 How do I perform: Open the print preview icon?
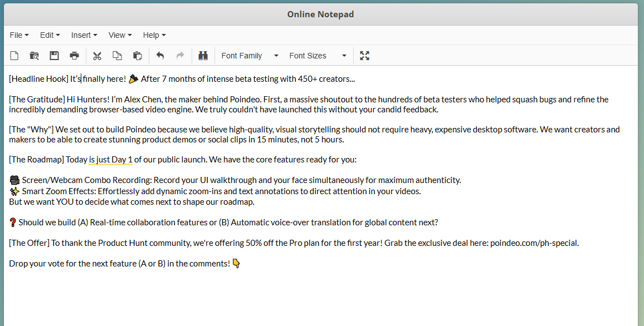pyautogui.click(x=33, y=55)
